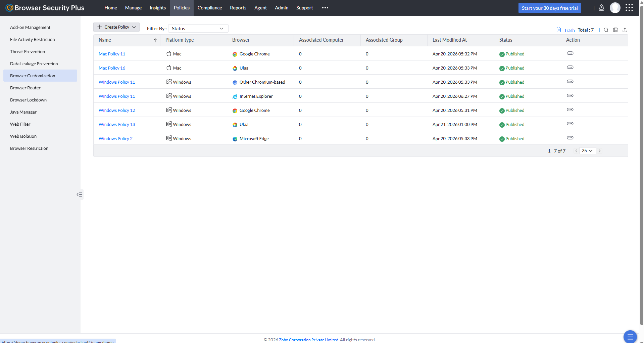Open the Support tab
644x343 pixels.
(304, 8)
